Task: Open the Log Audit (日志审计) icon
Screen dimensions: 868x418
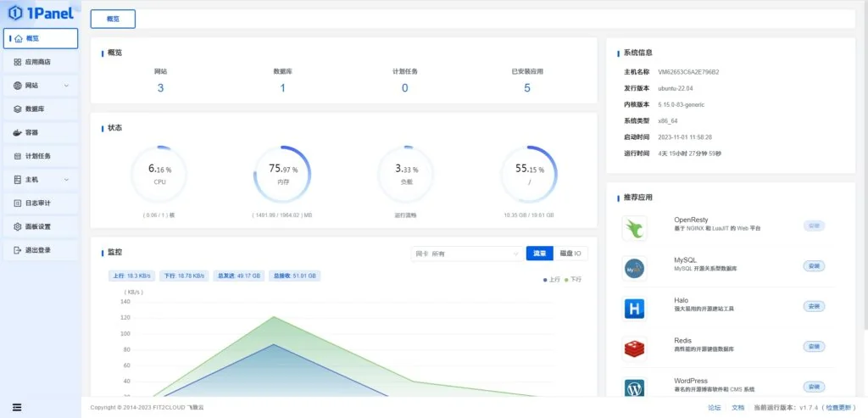Action: pyautogui.click(x=18, y=203)
